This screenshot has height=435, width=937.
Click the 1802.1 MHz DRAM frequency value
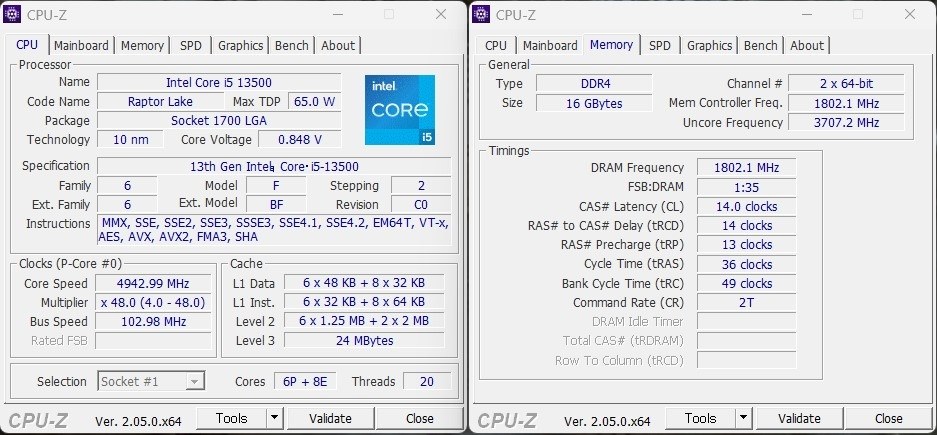point(746,168)
